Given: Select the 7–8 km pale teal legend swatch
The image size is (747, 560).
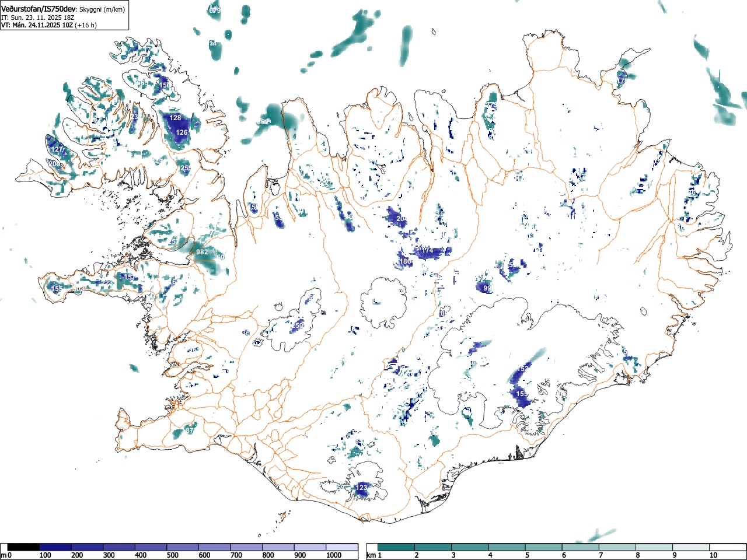Looking at the screenshot, I should click(617, 547).
